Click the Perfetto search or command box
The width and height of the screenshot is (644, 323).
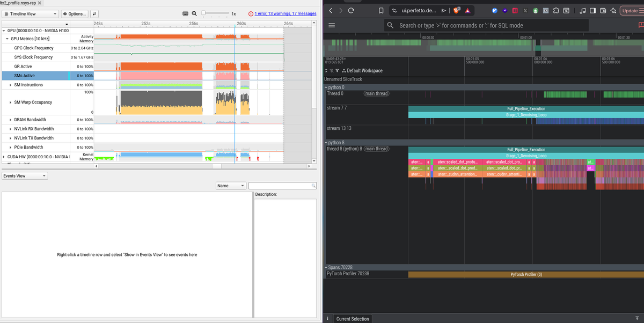[486, 25]
